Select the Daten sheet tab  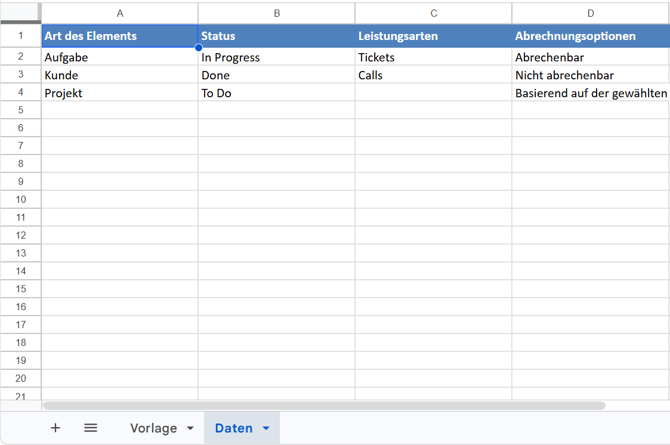pos(234,428)
